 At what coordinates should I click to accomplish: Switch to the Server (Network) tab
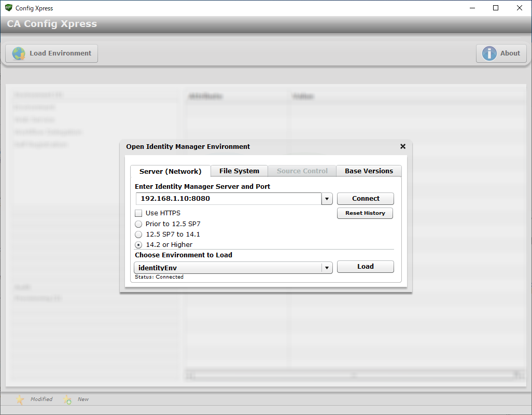point(170,171)
